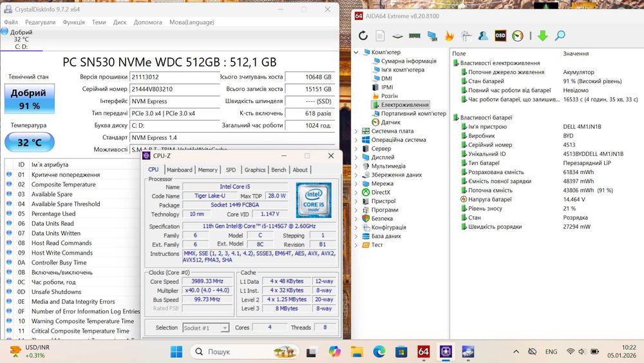Click the AIDA64 green download arrow icon
The height and width of the screenshot is (363, 644).
click(x=542, y=35)
